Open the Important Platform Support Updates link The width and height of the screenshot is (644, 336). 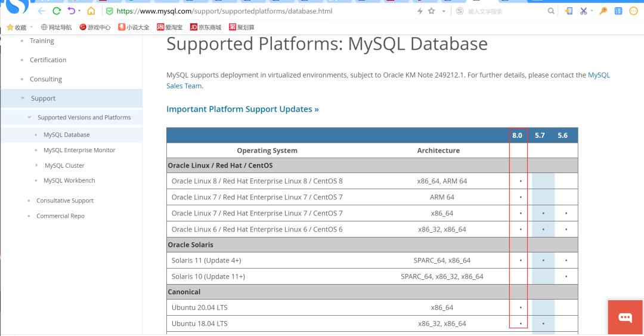click(x=242, y=109)
